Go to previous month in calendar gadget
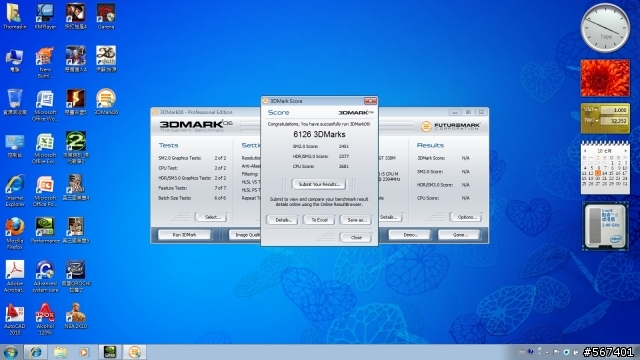Screen dimensions: 640x360 coord(585,151)
